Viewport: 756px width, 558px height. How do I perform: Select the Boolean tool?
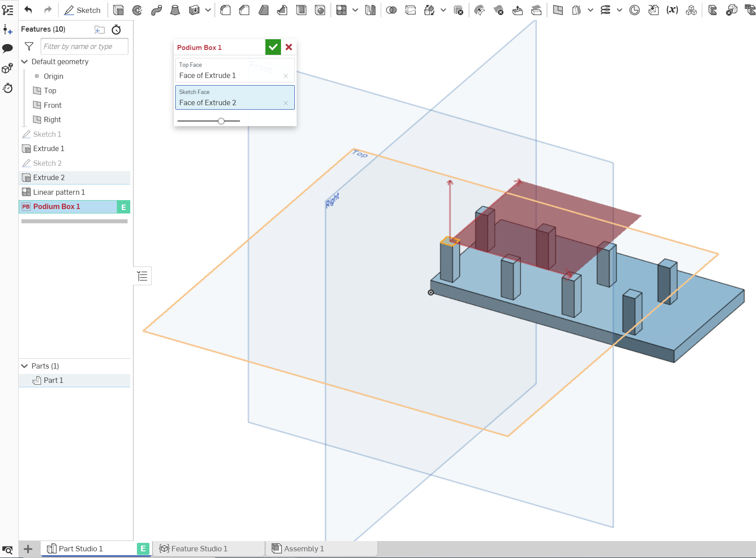click(x=391, y=10)
